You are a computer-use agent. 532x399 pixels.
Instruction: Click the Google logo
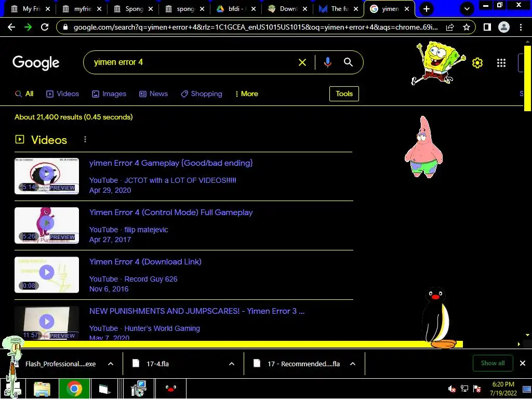click(x=36, y=63)
